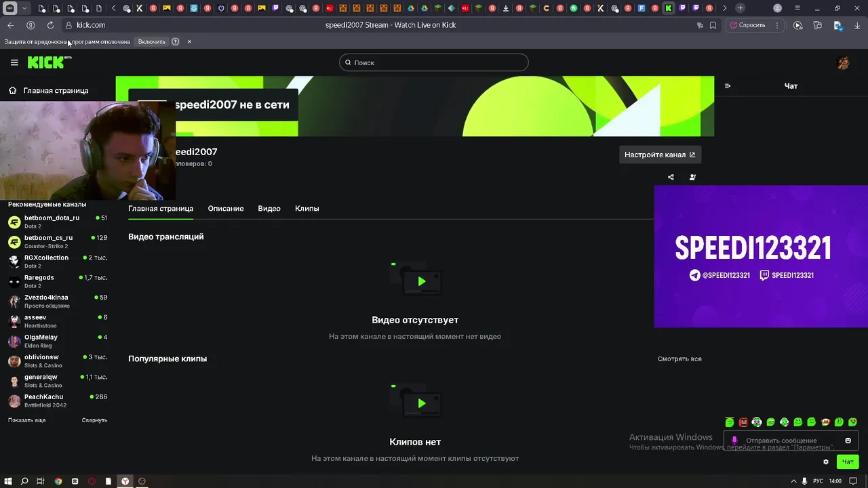Open a new browser tab with plus
The width and height of the screenshot is (868, 488).
[740, 8]
